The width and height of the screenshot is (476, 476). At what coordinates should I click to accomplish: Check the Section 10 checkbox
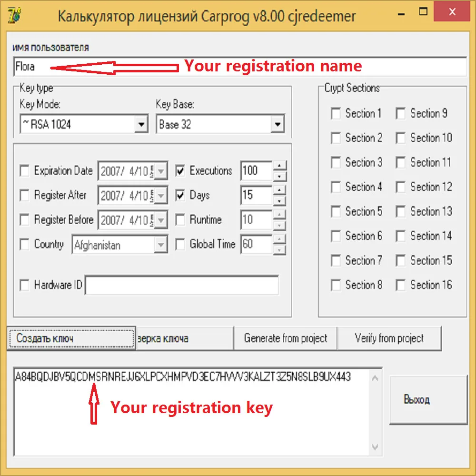[400, 138]
